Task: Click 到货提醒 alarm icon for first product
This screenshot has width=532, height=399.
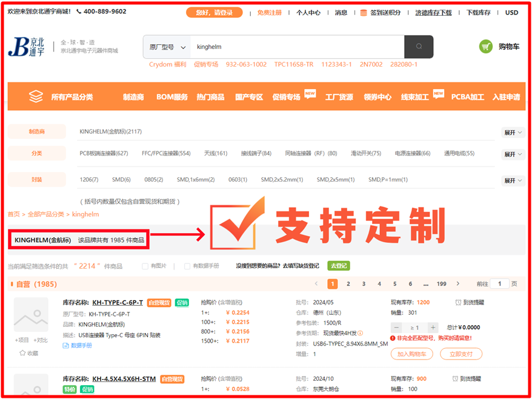Action: click(458, 302)
